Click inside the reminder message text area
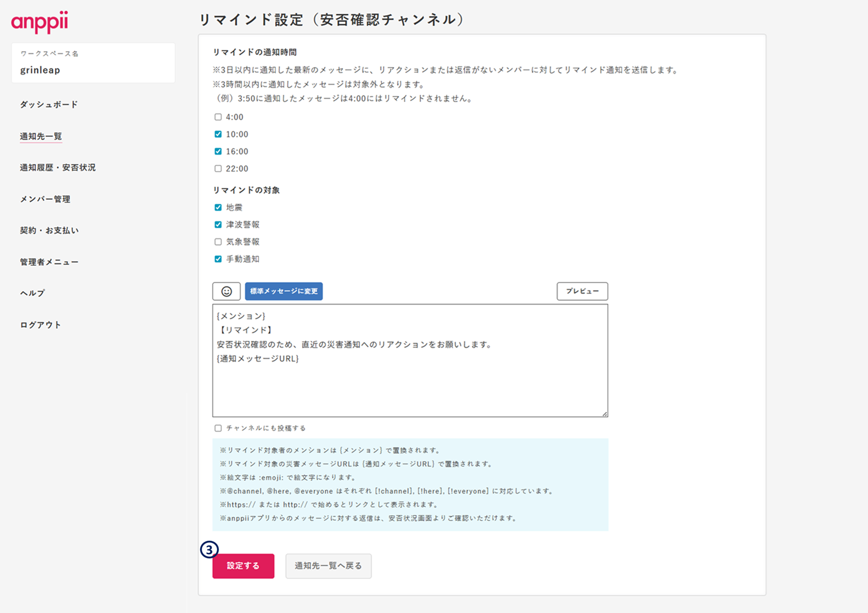Image resolution: width=868 pixels, height=613 pixels. coord(410,385)
